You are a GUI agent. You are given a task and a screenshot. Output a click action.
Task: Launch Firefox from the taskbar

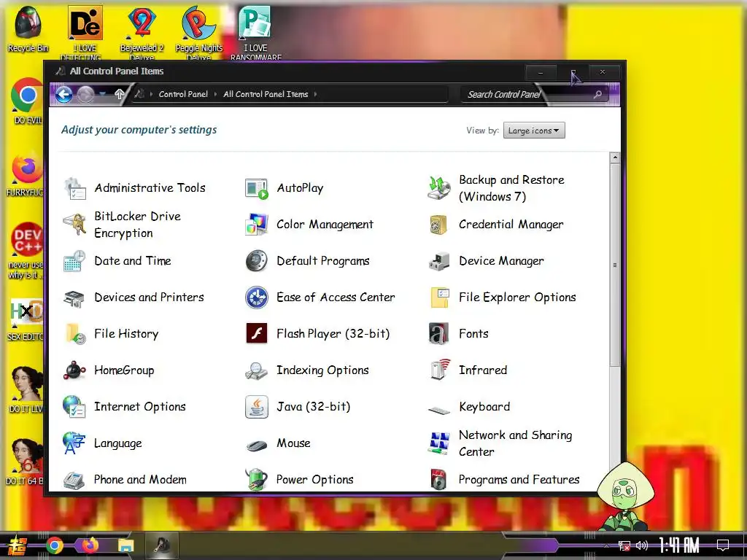90,545
